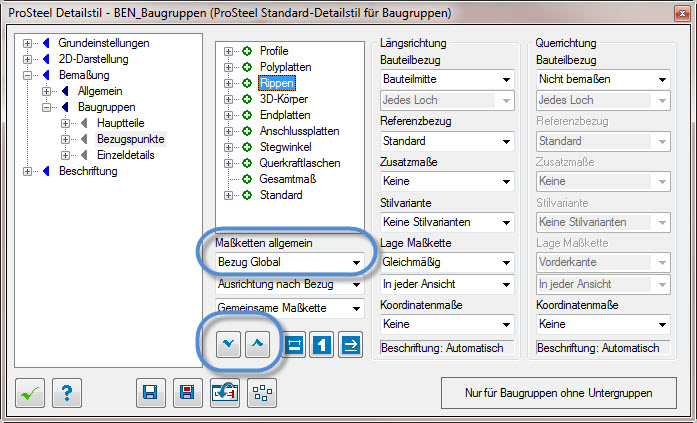Select 2D-Darstellung in the left tree

click(93, 59)
